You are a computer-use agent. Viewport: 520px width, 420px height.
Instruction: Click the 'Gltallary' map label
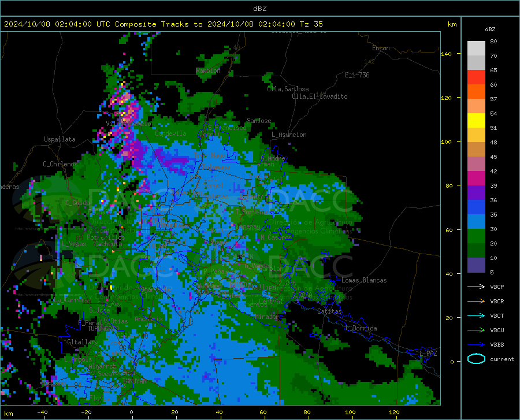pos(82,342)
